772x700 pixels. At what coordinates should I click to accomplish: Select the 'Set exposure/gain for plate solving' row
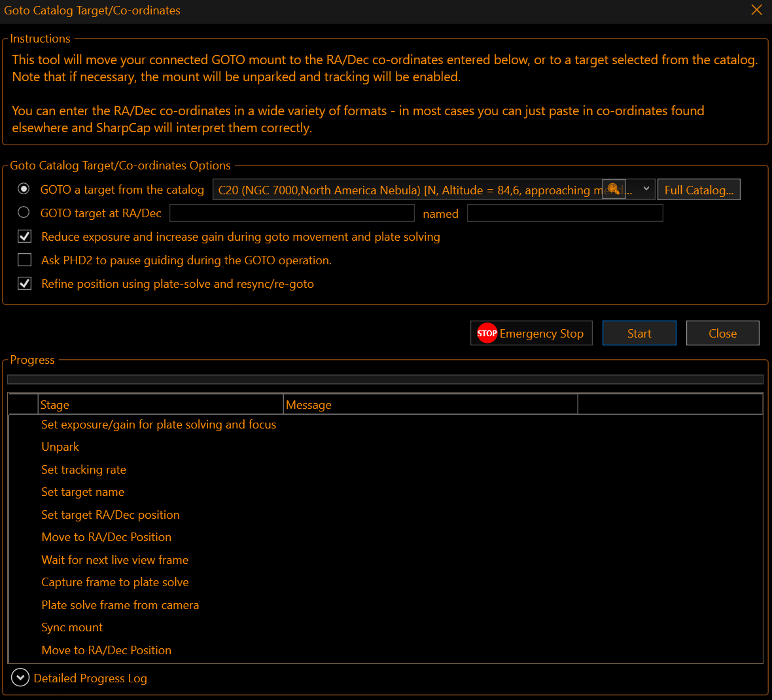pos(385,425)
